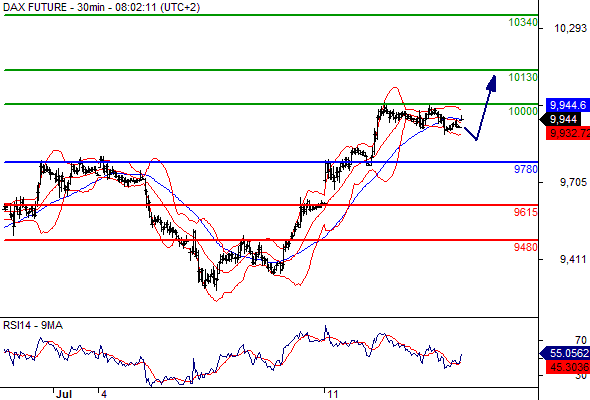Click the RSI 70 axis level
The height and width of the screenshot is (400, 590).
[x=581, y=341]
